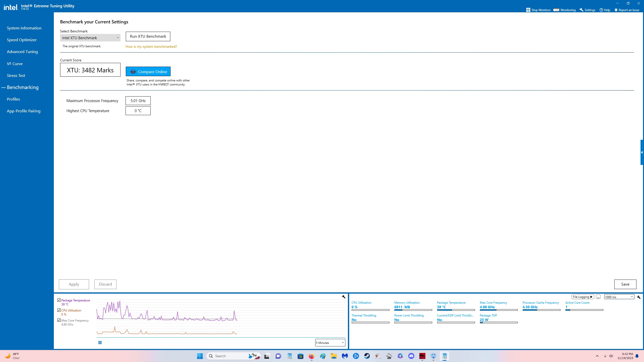Click Current/EDP Limit Throttling tile

pyautogui.click(x=456, y=319)
